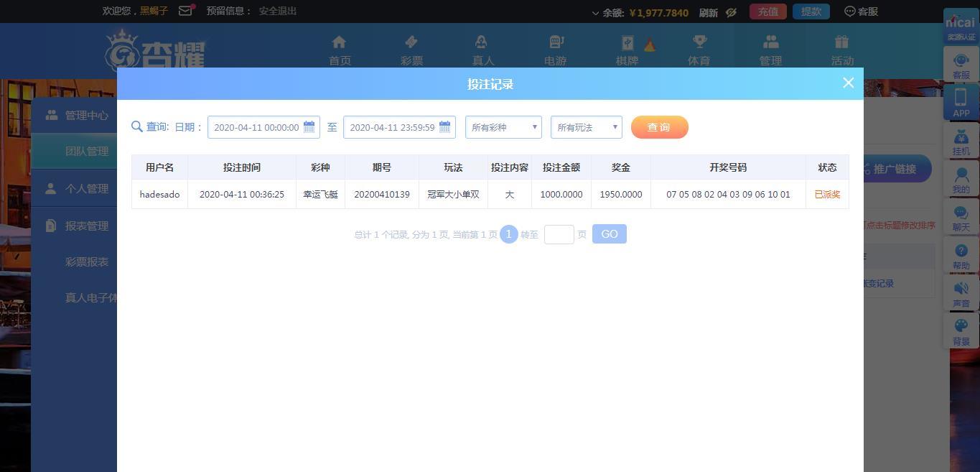
Task: Close the 投注记录 dialog
Action: click(848, 83)
